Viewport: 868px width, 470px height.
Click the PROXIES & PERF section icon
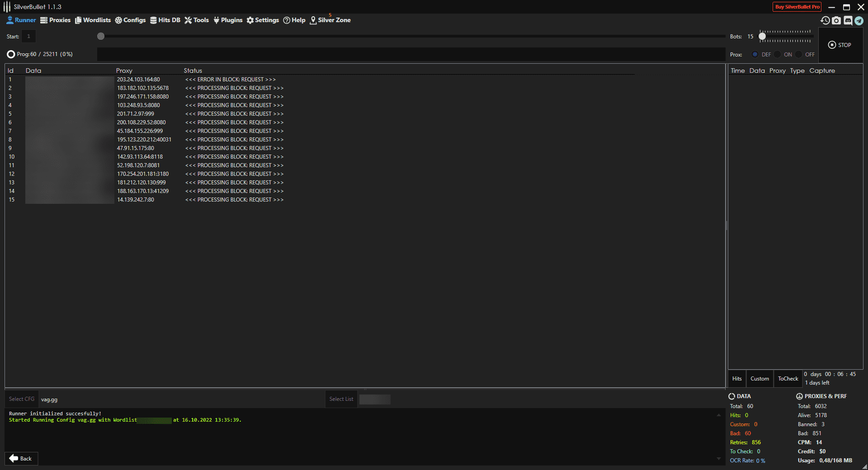pyautogui.click(x=799, y=396)
